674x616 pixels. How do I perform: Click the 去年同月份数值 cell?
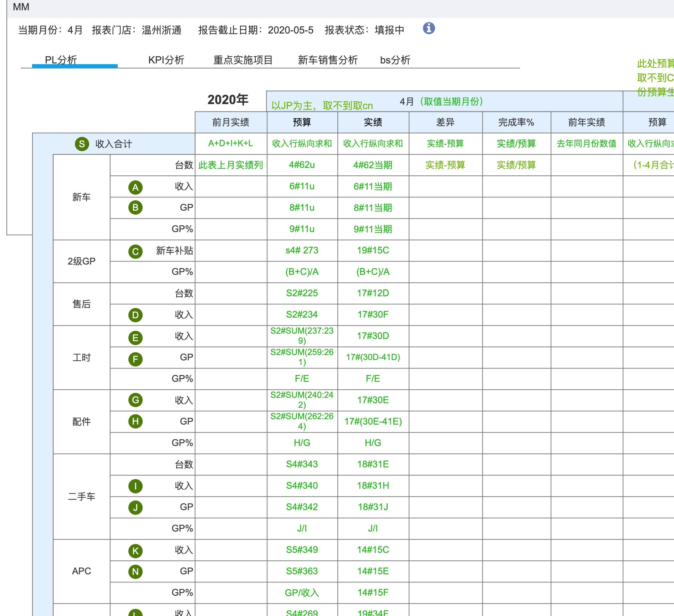[x=587, y=144]
